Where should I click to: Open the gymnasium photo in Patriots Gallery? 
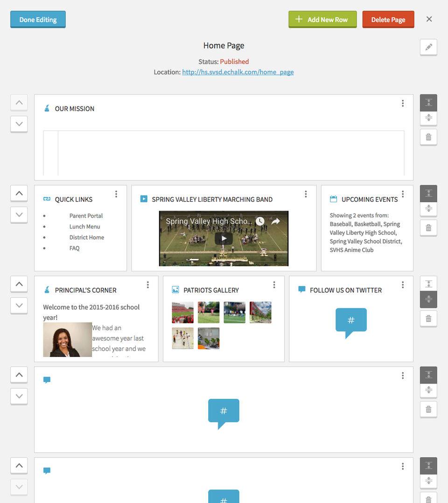click(182, 338)
